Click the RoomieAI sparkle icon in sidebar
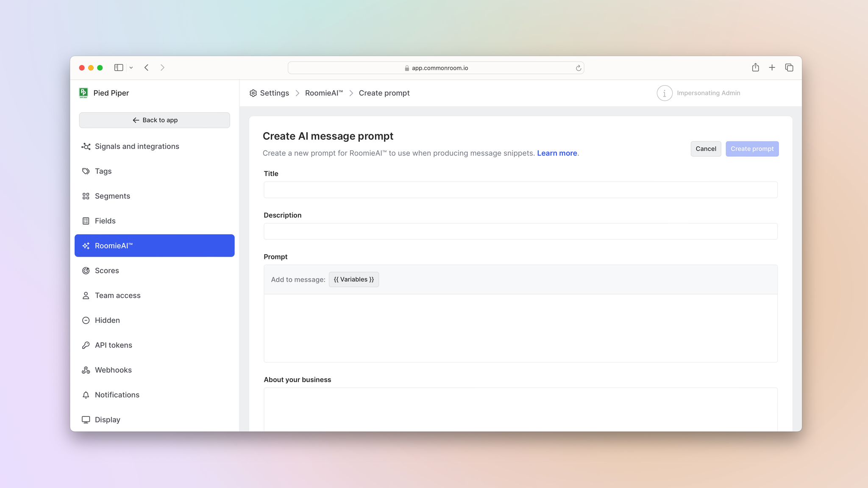 [x=86, y=246]
